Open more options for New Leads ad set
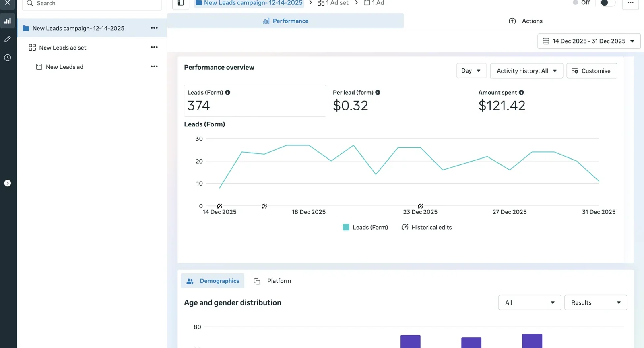 (154, 47)
